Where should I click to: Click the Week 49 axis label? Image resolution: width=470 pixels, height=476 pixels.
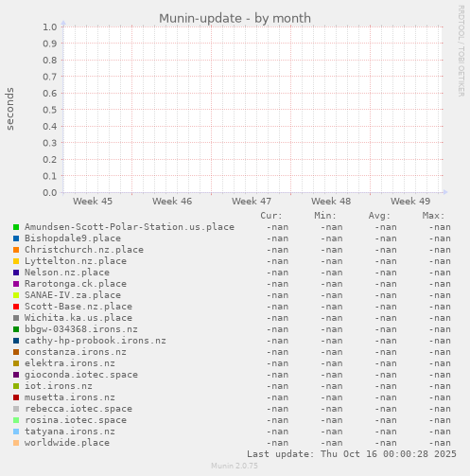tap(410, 202)
